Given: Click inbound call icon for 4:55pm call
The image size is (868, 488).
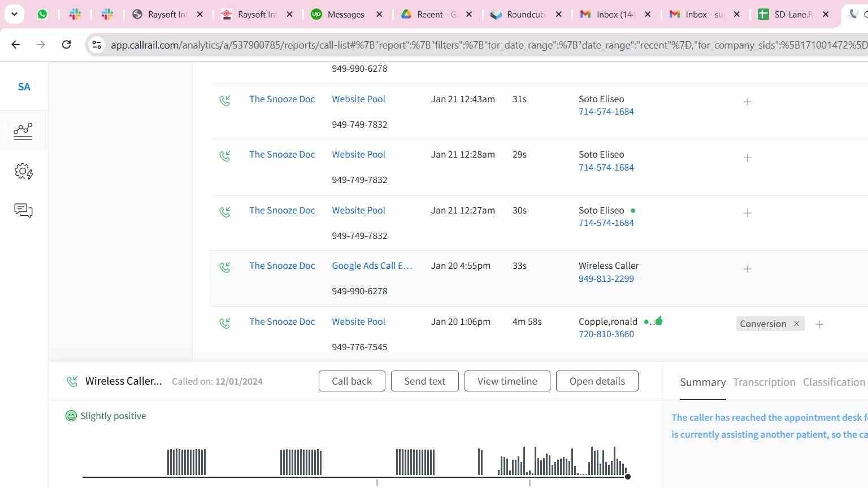Looking at the screenshot, I should coord(225,267).
